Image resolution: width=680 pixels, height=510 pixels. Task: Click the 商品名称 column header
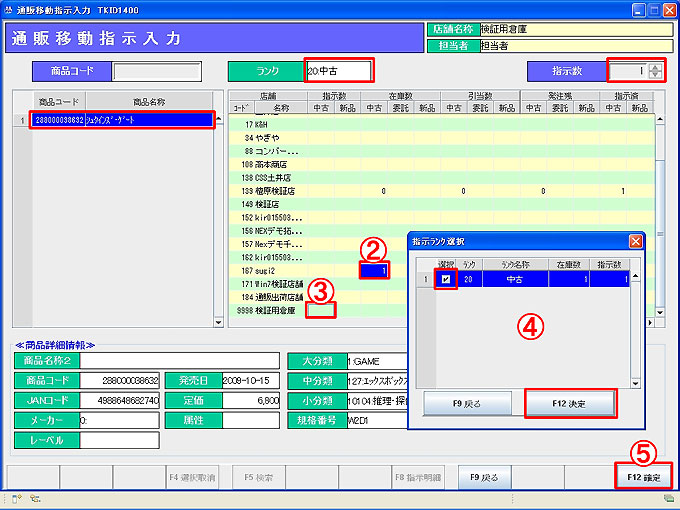[x=149, y=101]
